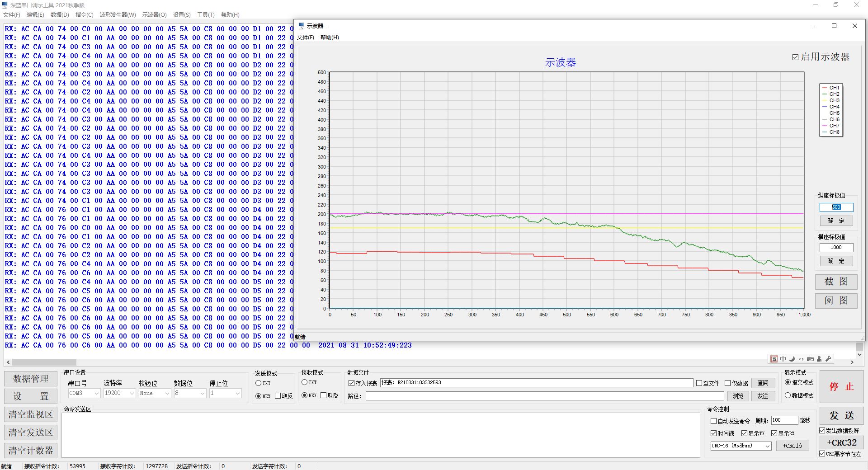The image size is (868, 470).
Task: Click the 浏览 browse button
Action: [738, 396]
